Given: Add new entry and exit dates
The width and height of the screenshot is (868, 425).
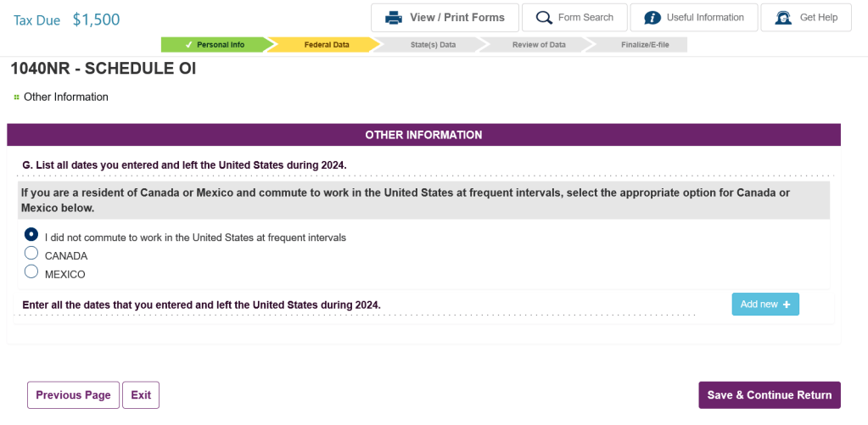Looking at the screenshot, I should (x=764, y=305).
